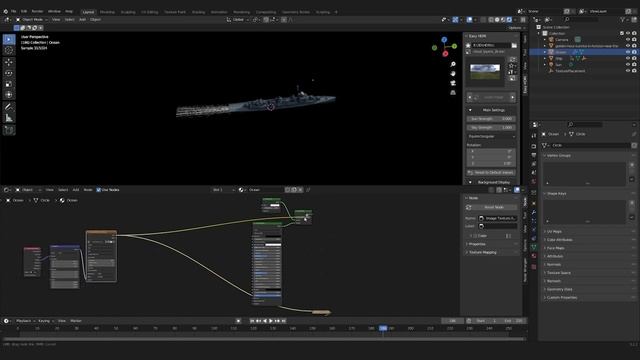
Task: Select the Transform tool
Action: click(9, 95)
